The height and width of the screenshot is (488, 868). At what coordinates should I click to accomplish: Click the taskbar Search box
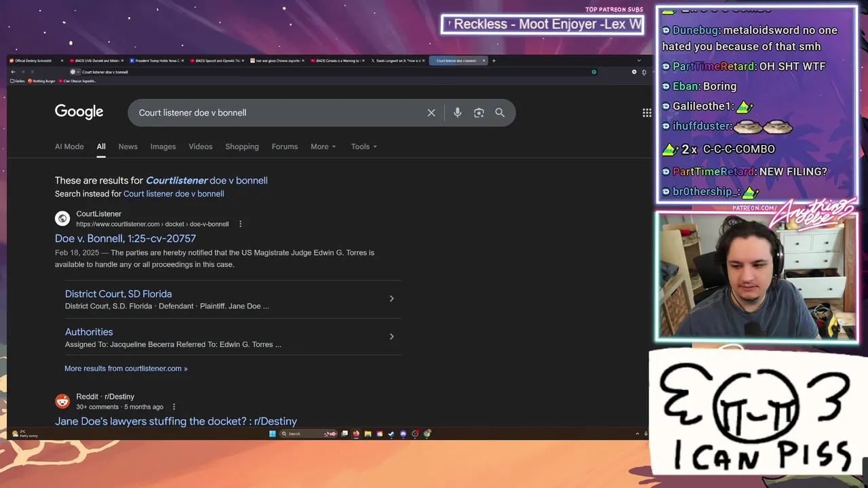pos(309,434)
